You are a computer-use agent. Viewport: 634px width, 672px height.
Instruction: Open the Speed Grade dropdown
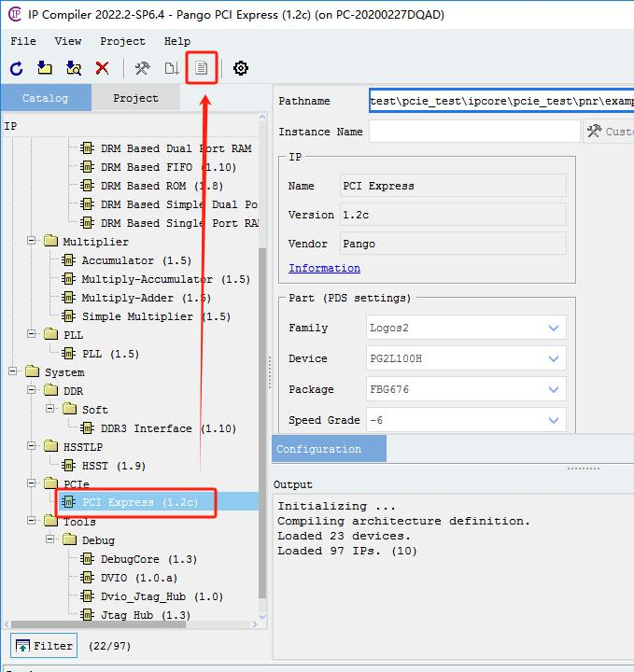click(x=466, y=420)
